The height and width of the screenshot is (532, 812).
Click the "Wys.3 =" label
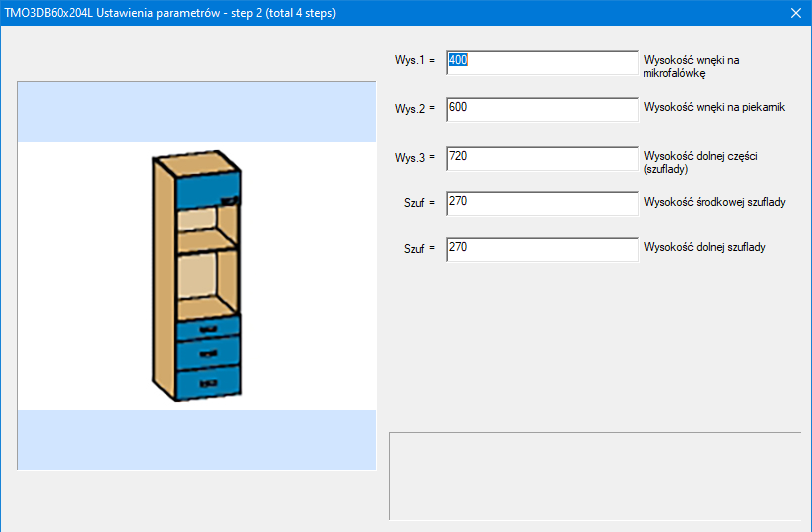[415, 158]
